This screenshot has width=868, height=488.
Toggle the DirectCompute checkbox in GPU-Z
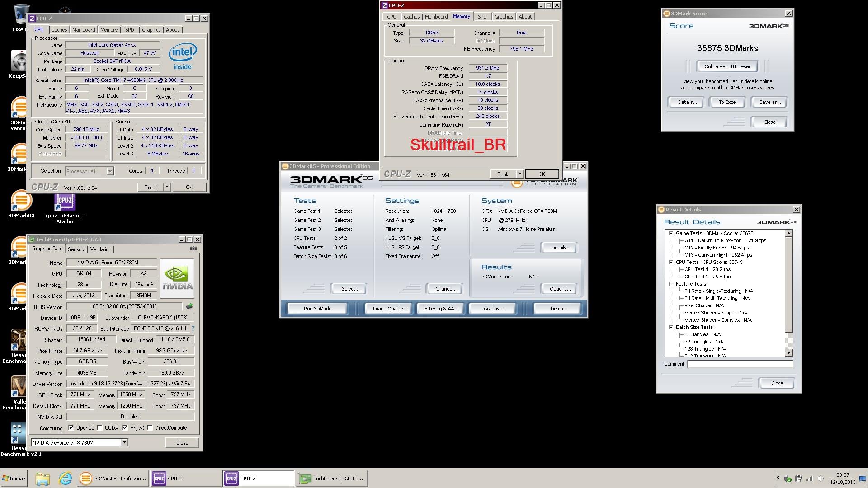(150, 428)
